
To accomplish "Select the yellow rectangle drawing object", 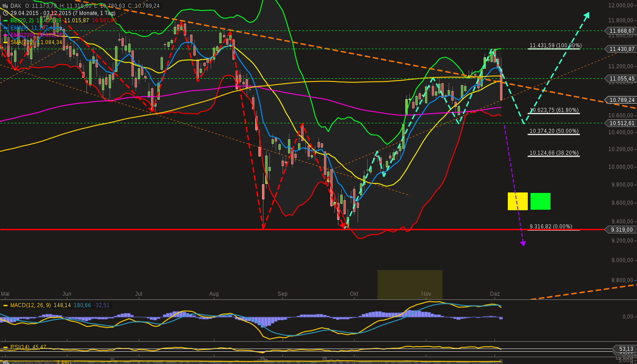I will [518, 202].
